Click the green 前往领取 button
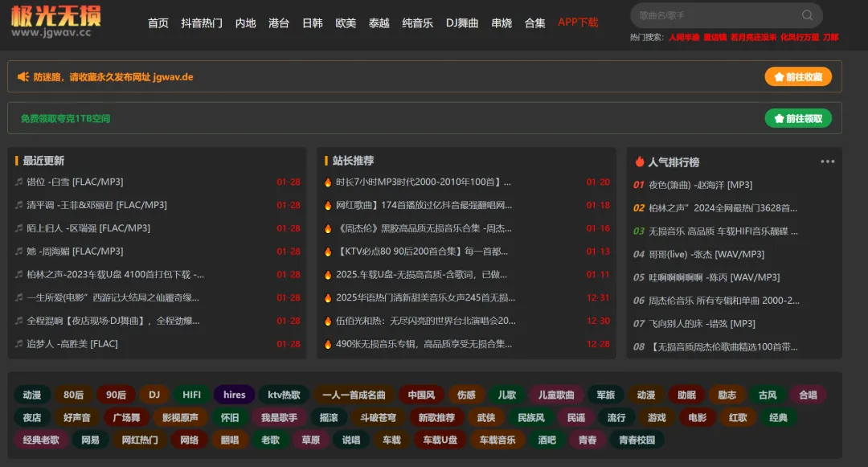The height and width of the screenshot is (467, 868). [x=798, y=118]
